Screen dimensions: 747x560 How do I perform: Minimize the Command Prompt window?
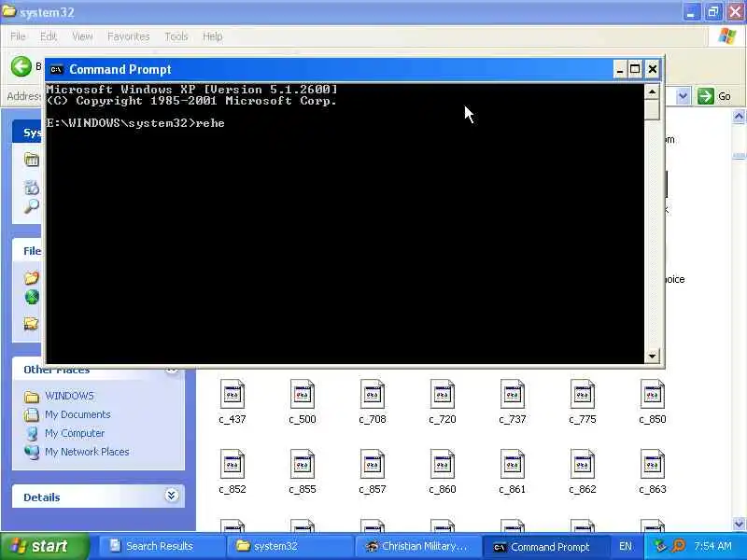[x=619, y=69]
